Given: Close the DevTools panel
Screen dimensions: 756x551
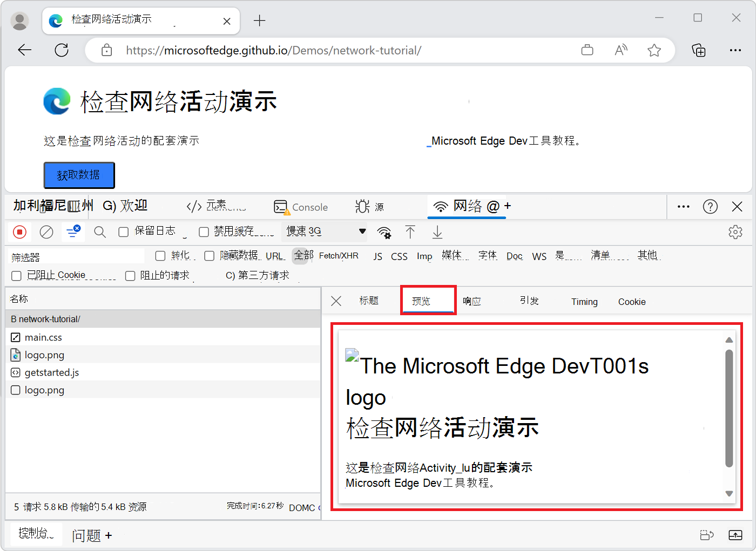Looking at the screenshot, I should tap(737, 207).
